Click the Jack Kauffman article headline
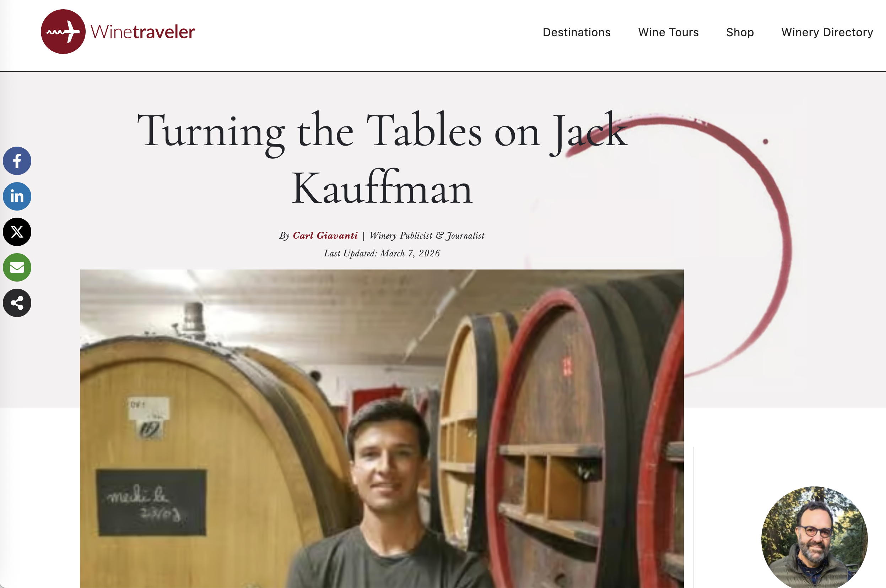886x588 pixels. coord(382,159)
